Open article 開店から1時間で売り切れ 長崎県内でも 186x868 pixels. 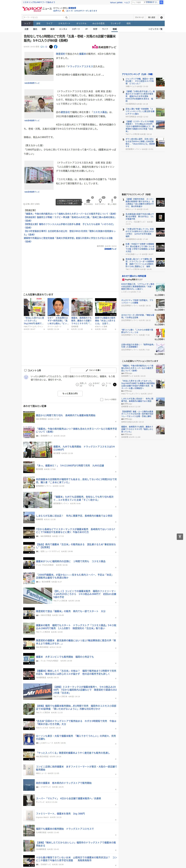point(65,415)
